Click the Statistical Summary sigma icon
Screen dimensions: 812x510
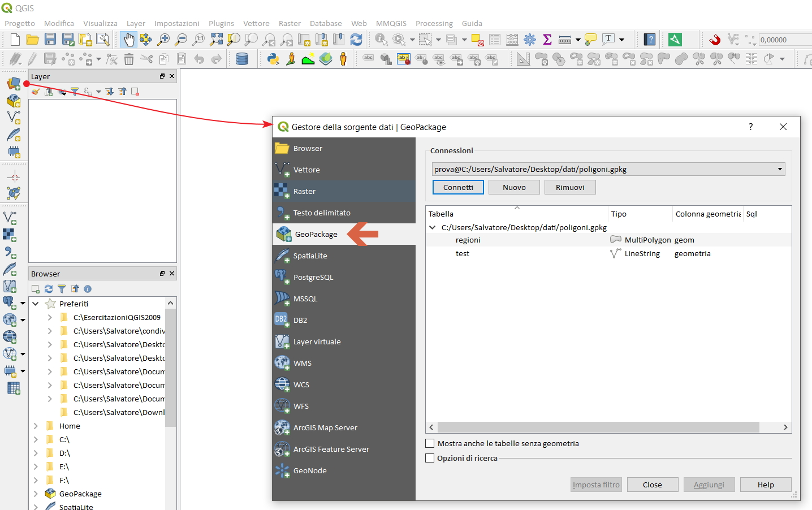coord(547,40)
